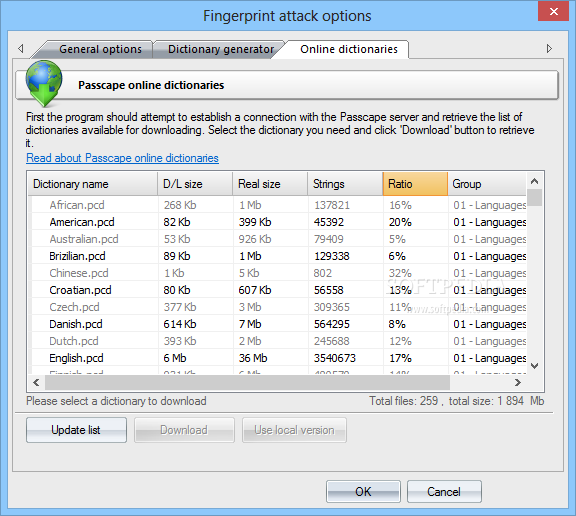
Task: Select the Brizilian.pcd dictionary row
Action: [x=277, y=256]
